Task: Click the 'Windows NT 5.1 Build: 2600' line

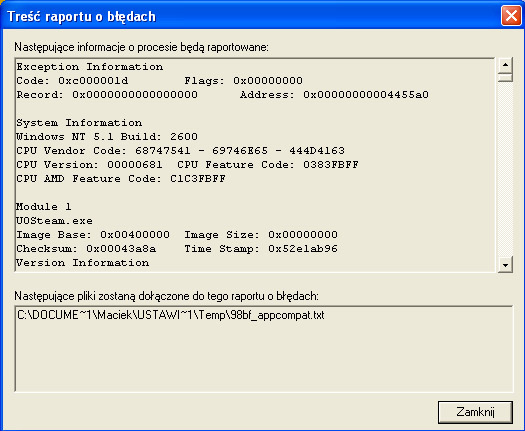Action: (107, 137)
